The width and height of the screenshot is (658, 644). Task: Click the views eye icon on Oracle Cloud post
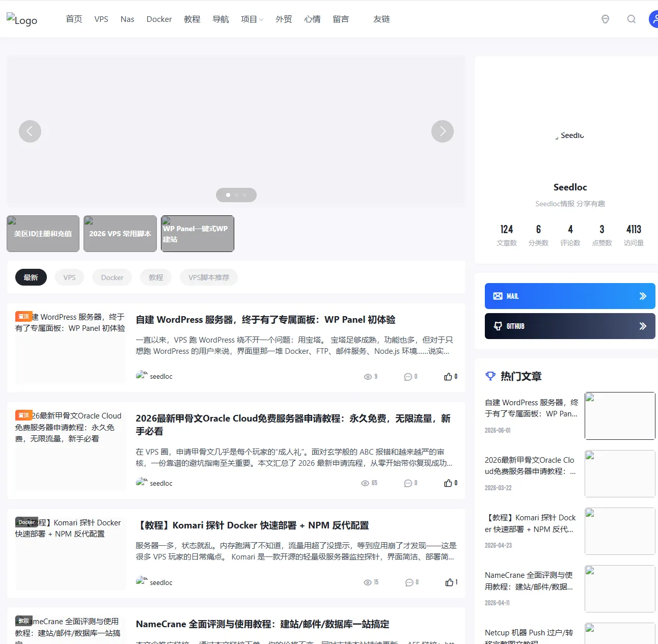pos(365,483)
